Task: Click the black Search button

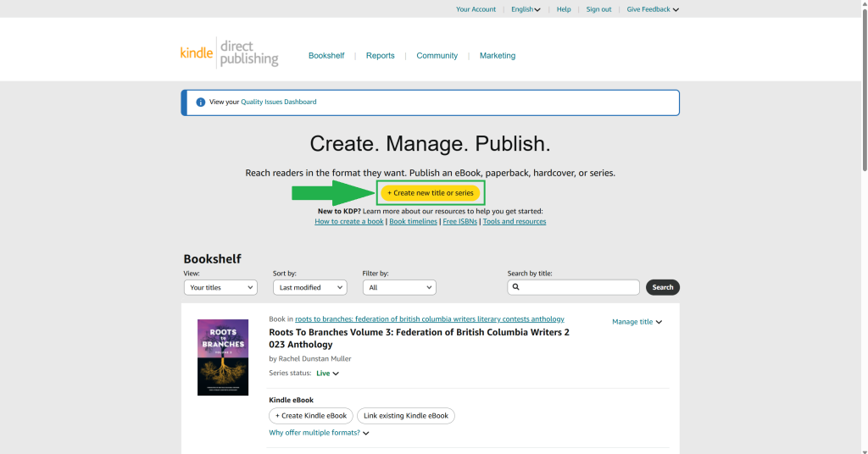Action: click(663, 287)
